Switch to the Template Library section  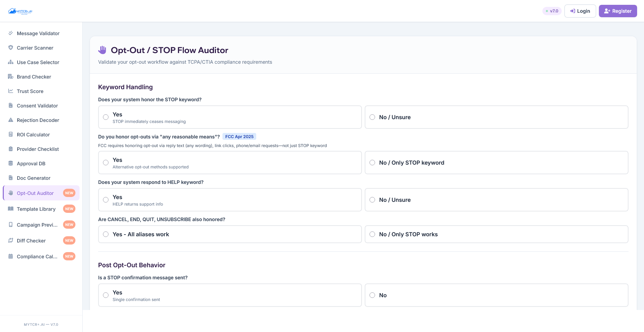[x=36, y=209]
